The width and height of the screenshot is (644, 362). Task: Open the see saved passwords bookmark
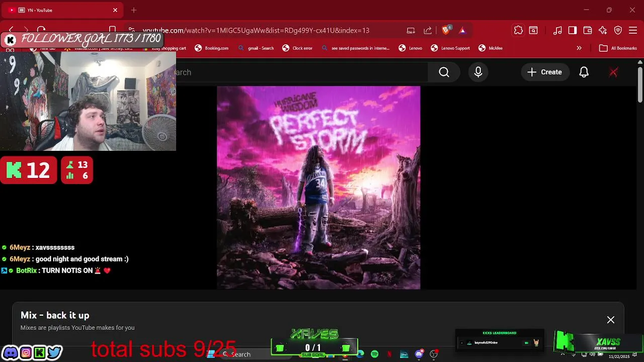point(355,48)
